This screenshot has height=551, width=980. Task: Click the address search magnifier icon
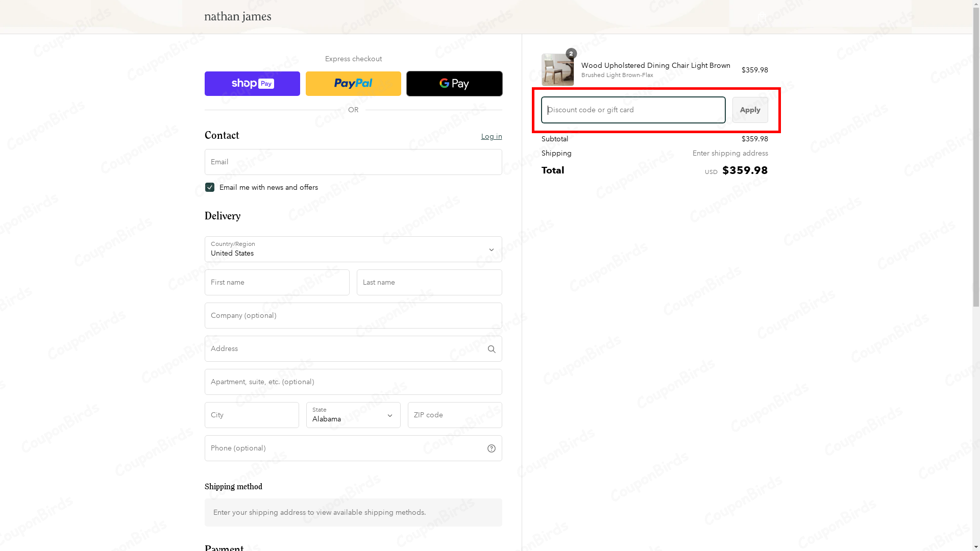point(492,349)
